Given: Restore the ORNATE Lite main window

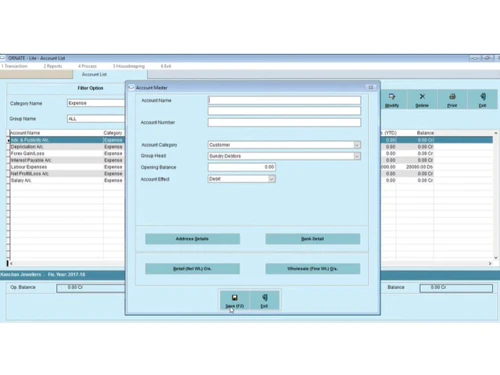Looking at the screenshot, I should 487,58.
